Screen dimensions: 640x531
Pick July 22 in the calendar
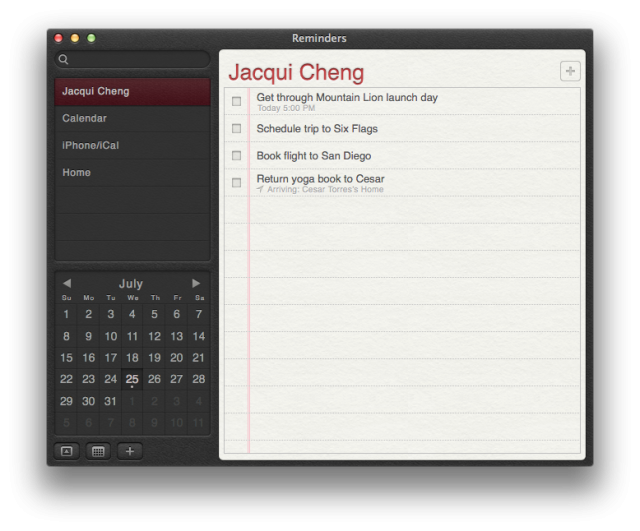pos(66,379)
